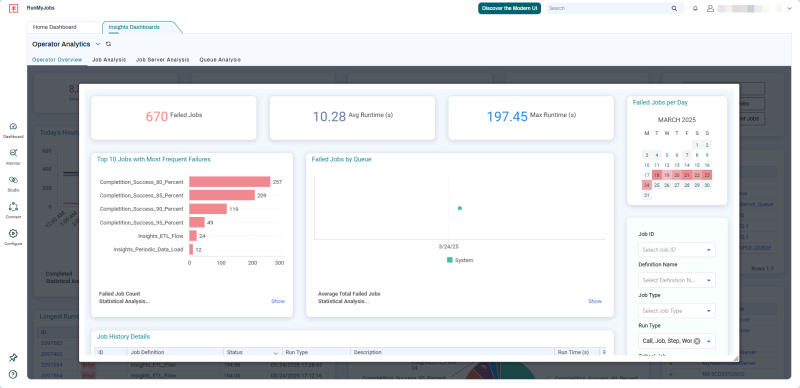The width and height of the screenshot is (800, 388).
Task: Open the Operator Overview tab
Action: click(x=57, y=60)
